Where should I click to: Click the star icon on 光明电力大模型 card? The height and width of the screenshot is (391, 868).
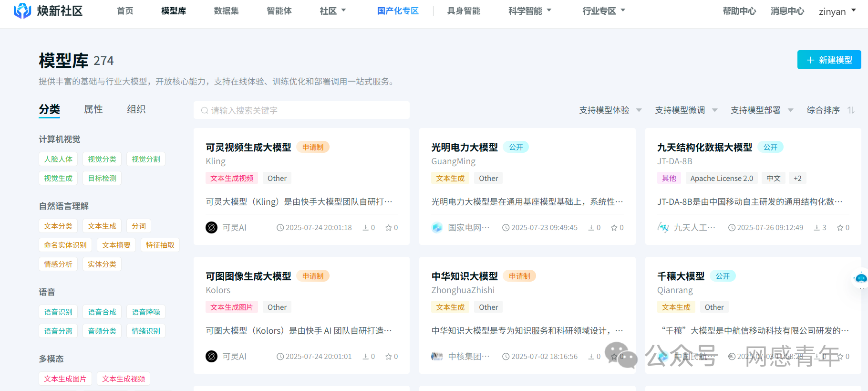(x=614, y=228)
